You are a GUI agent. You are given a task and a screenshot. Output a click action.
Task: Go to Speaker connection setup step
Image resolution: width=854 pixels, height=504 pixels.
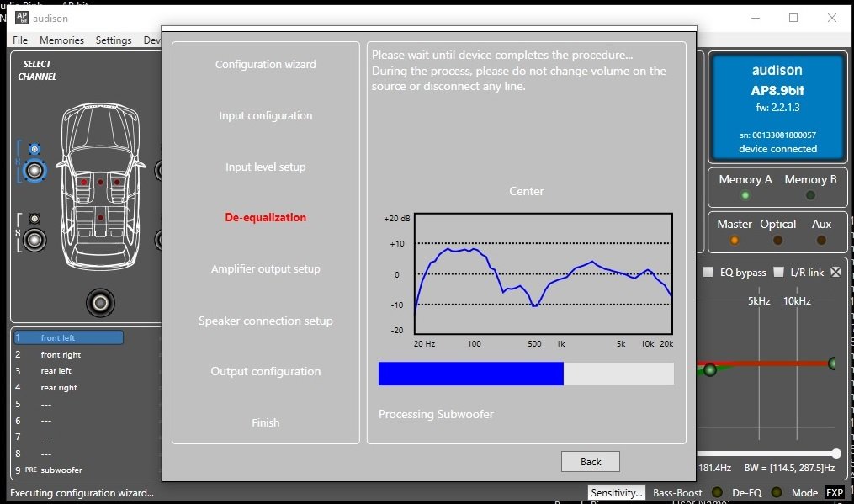click(x=265, y=321)
